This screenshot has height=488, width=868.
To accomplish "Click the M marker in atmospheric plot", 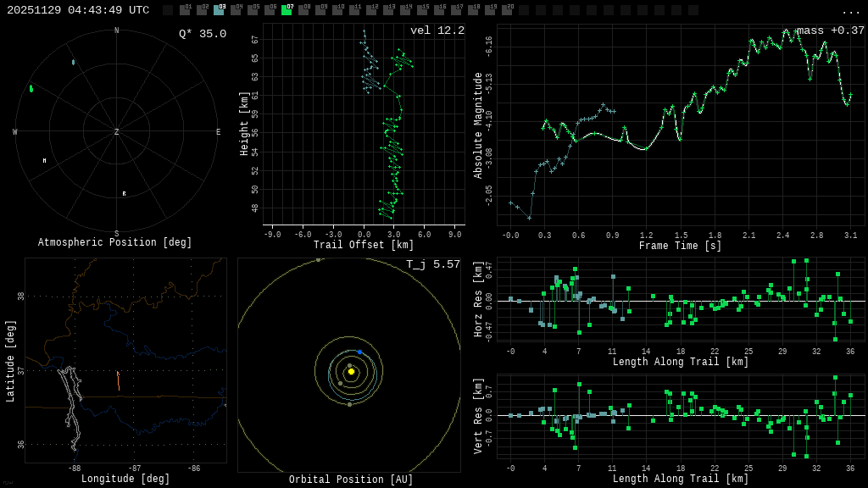I will 44,160.
